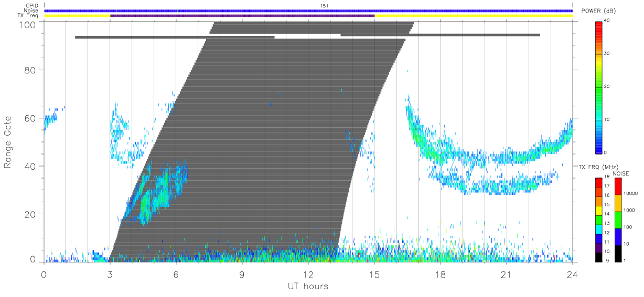Click the 80 tick on Range Gate axis
Image resolution: width=644 pixels, height=297 pixels.
point(29,70)
